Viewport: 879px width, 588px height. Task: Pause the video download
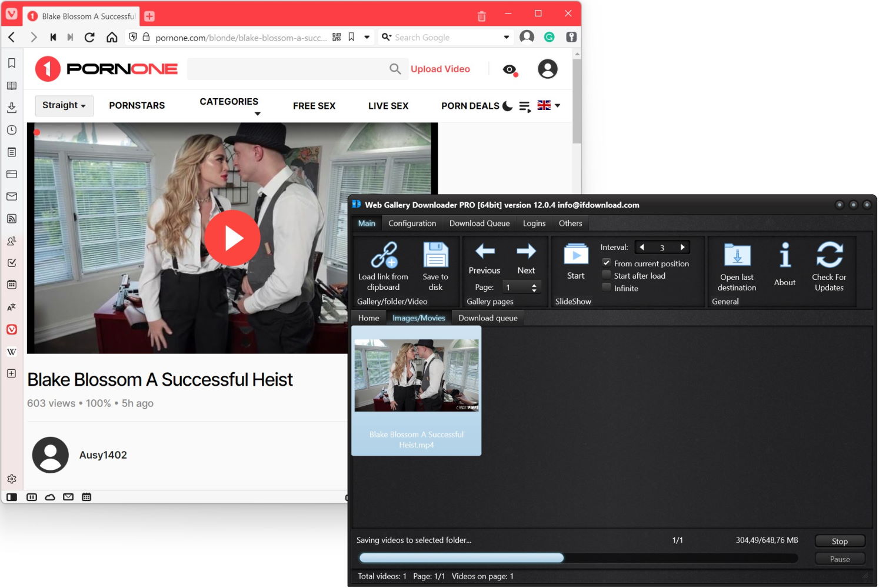click(840, 559)
